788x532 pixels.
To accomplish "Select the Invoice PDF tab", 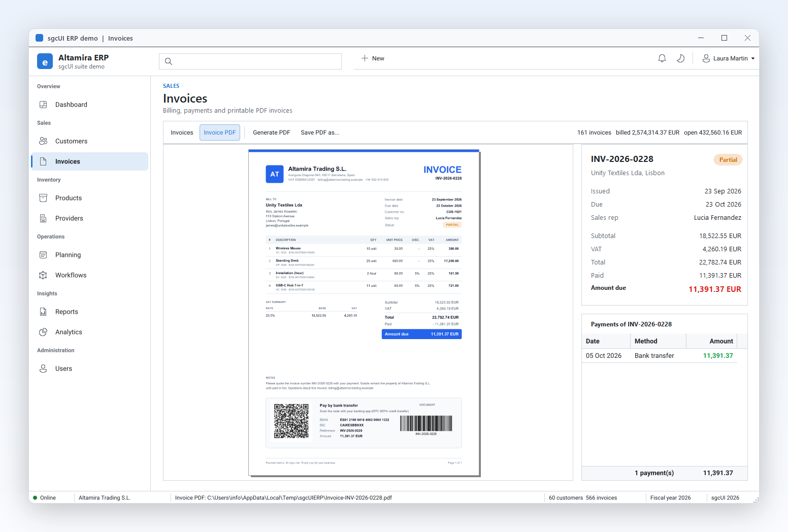I will pyautogui.click(x=220, y=132).
